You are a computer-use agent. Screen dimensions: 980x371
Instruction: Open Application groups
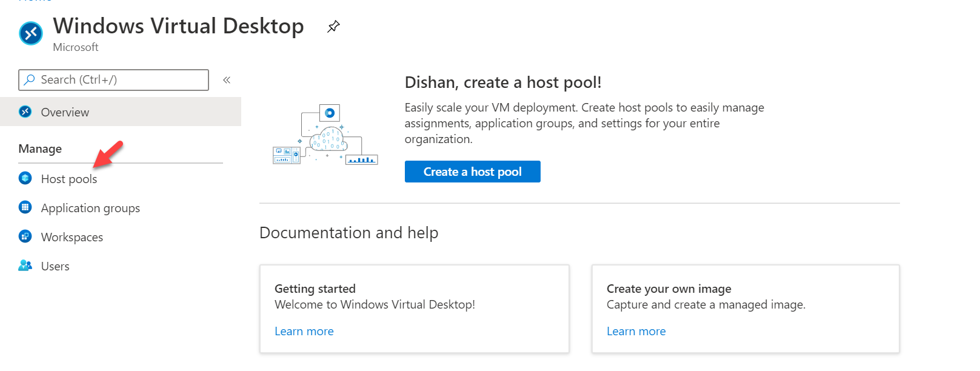coord(90,208)
